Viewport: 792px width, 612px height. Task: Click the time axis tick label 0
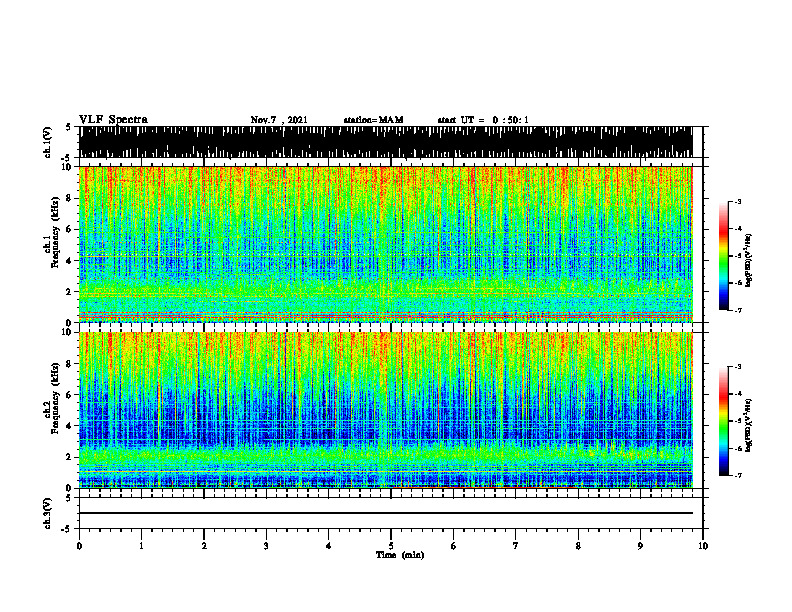coord(79,546)
